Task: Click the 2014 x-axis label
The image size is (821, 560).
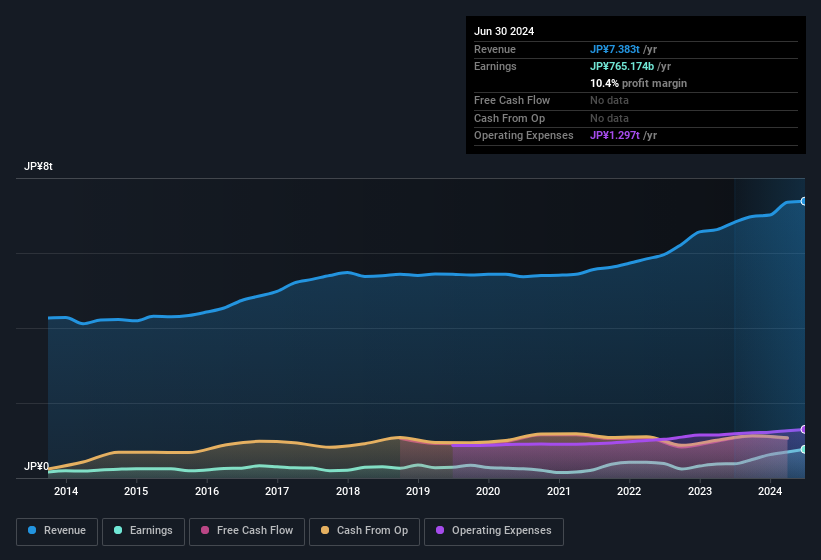Action: (66, 491)
